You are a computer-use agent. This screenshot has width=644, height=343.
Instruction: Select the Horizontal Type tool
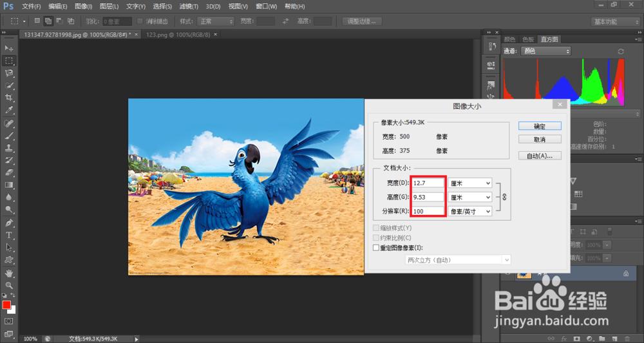(x=8, y=235)
